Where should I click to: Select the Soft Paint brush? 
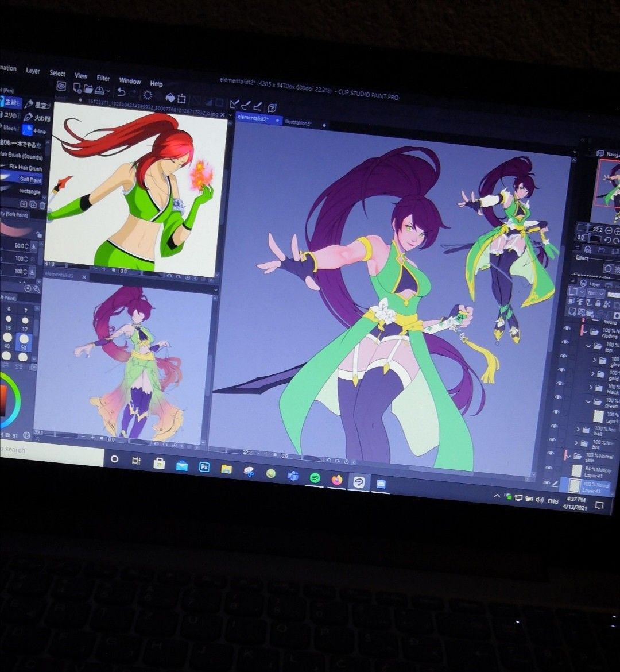pyautogui.click(x=21, y=178)
